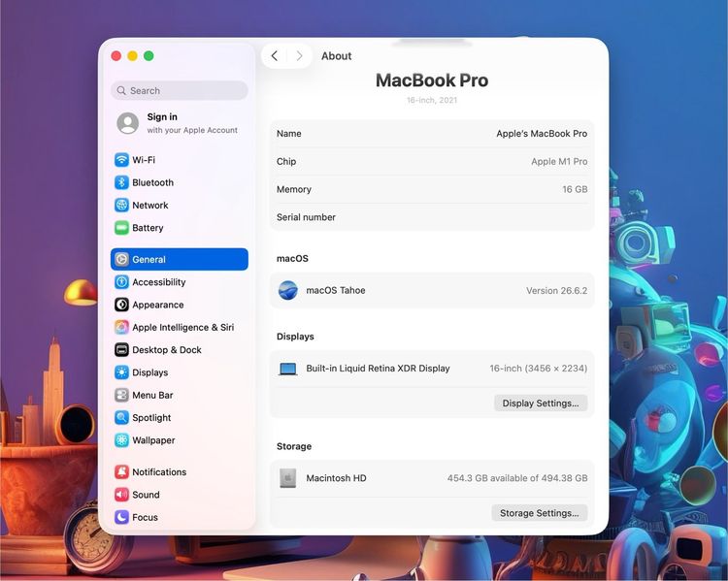Zoom window with green button
728x581 pixels.
149,56
